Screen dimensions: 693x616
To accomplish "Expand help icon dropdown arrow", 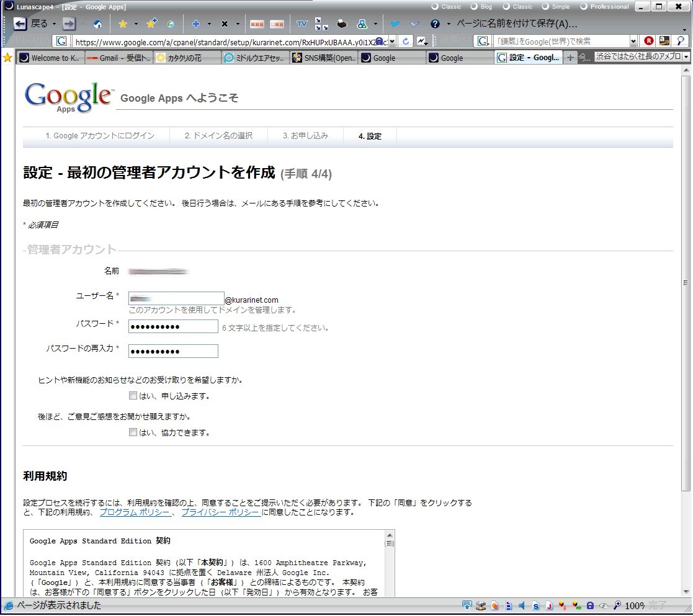I will pyautogui.click(x=448, y=24).
